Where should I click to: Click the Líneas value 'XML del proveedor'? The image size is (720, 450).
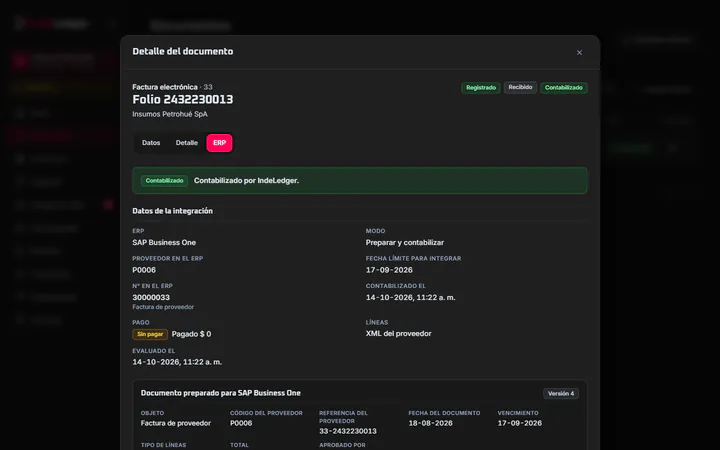click(398, 334)
